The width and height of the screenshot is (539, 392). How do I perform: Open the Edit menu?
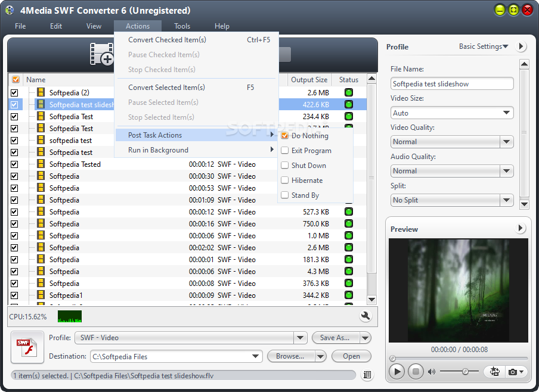coord(56,26)
